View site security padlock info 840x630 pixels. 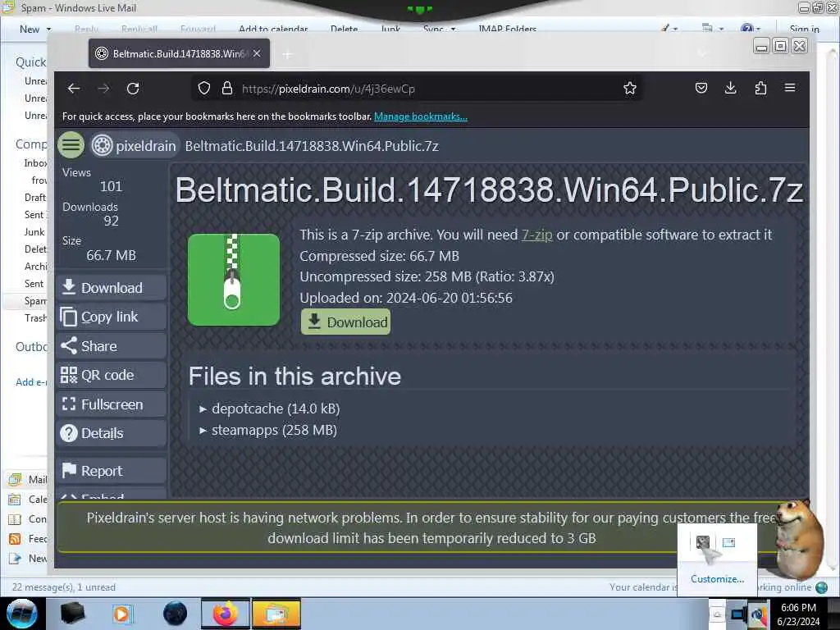227,89
